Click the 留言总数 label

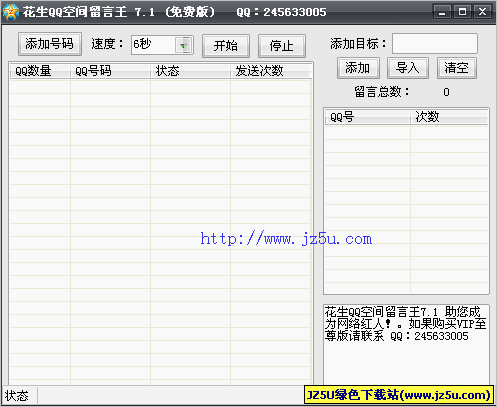coord(382,92)
